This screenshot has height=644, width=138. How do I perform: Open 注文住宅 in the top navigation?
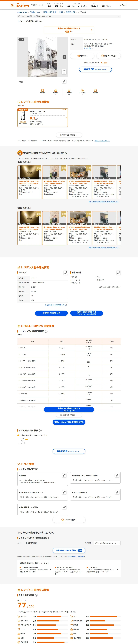tap(84, 6)
